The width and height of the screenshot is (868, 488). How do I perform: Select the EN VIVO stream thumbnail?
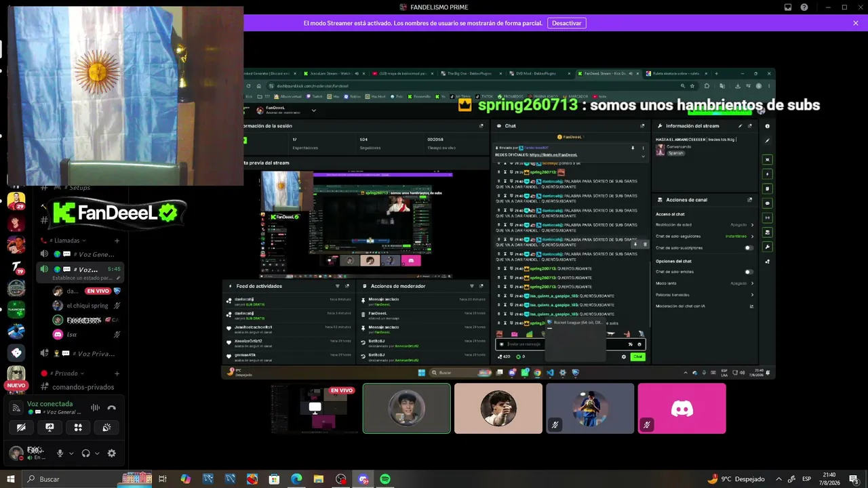click(315, 408)
